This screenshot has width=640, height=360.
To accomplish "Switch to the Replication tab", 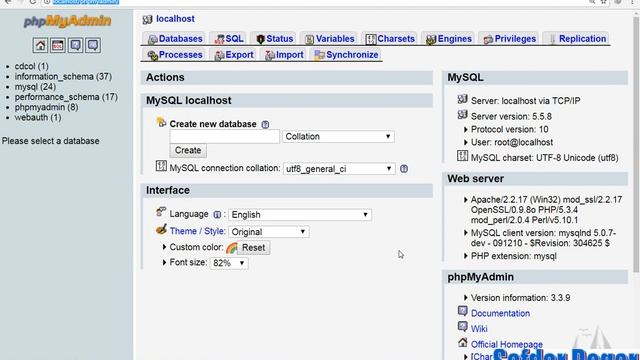I will pos(576,39).
